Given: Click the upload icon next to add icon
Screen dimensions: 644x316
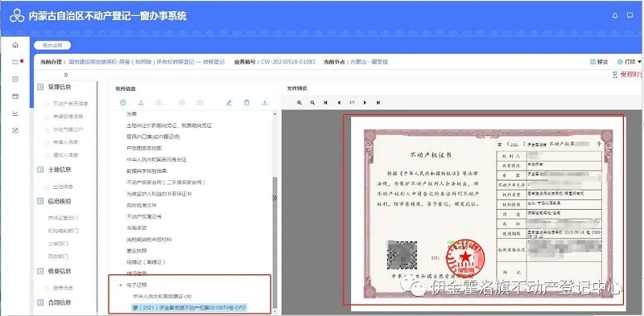Looking at the screenshot, I should point(141,103).
